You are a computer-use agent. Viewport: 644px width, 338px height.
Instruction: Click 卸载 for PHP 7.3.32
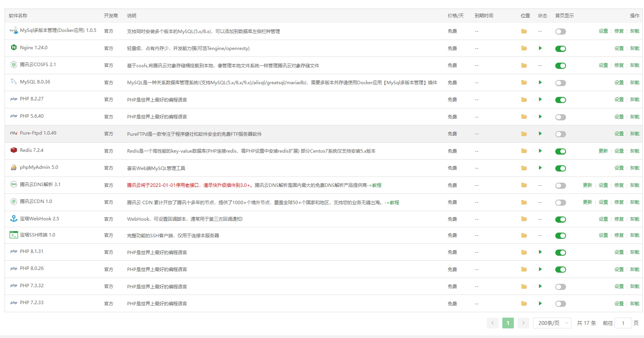click(x=635, y=286)
